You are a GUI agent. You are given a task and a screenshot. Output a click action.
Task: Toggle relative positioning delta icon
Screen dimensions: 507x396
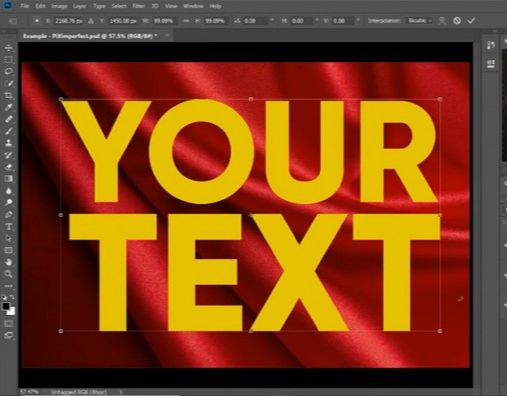[91, 21]
